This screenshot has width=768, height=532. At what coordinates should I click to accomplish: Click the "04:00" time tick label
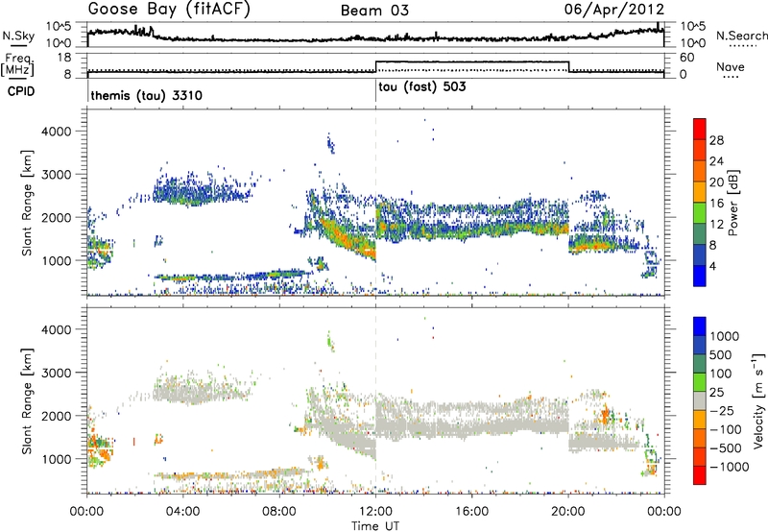[182, 512]
